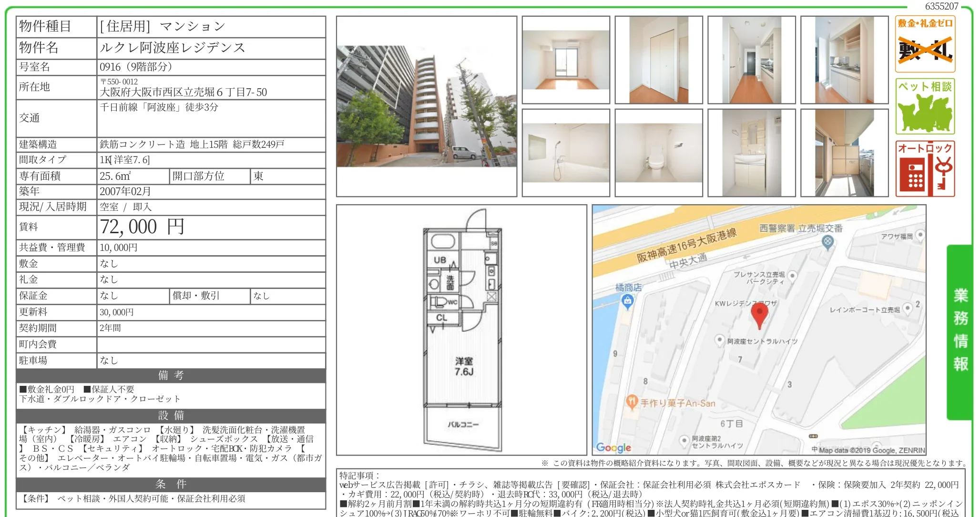Open the closet door photo thumbnail
The width and height of the screenshot is (980, 517).
click(658, 60)
